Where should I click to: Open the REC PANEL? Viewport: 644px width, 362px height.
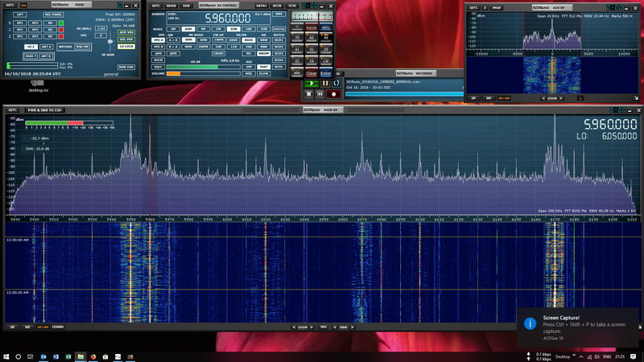(53, 14)
